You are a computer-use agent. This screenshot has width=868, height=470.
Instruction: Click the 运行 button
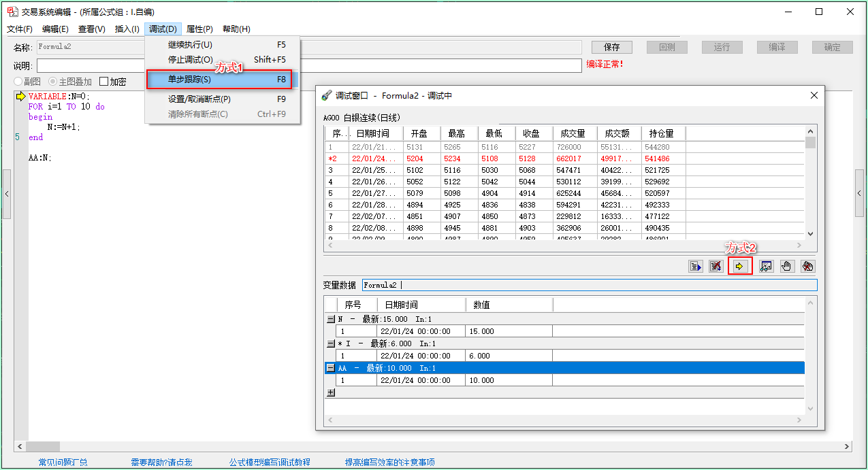click(722, 47)
